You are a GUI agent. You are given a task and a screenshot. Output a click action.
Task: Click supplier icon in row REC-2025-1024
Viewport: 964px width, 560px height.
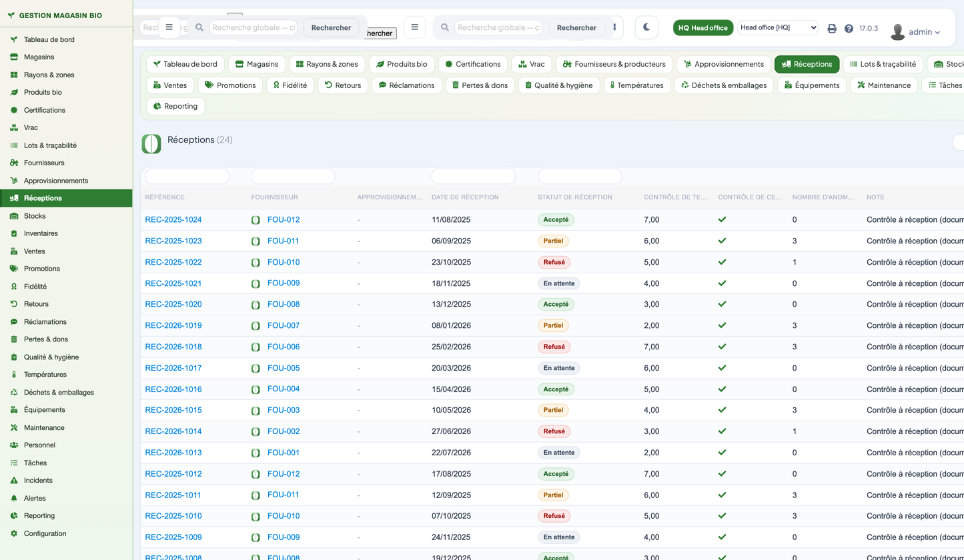coord(256,220)
